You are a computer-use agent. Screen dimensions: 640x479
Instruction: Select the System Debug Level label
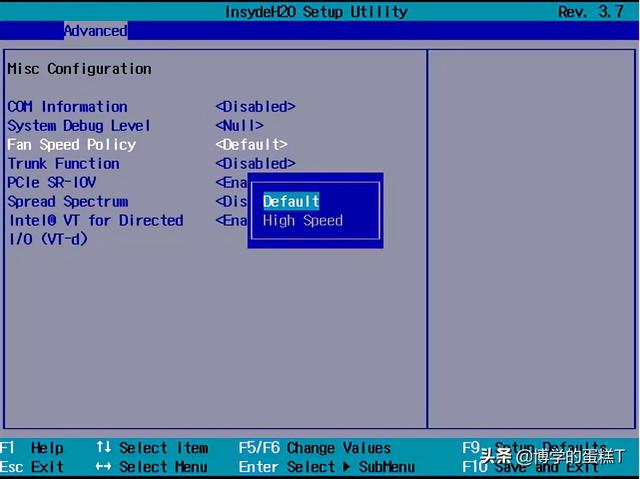coord(79,126)
